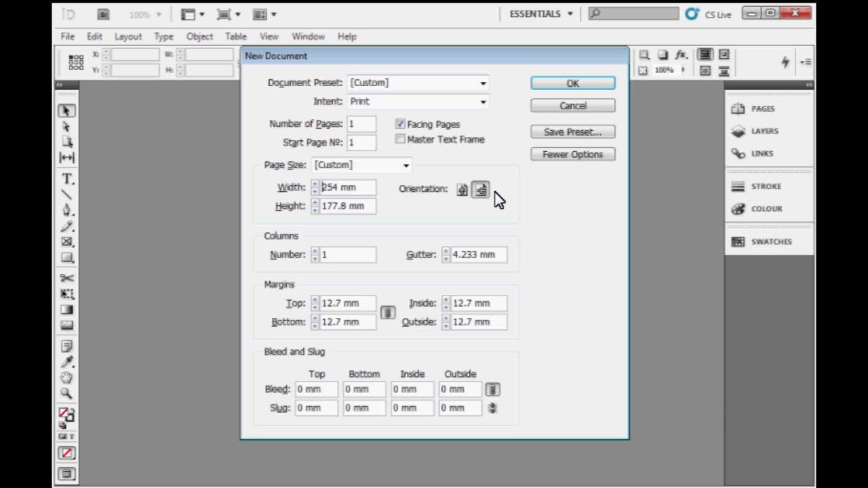Select the Gap tool
This screenshot has width=868, height=488.
coord(66,158)
